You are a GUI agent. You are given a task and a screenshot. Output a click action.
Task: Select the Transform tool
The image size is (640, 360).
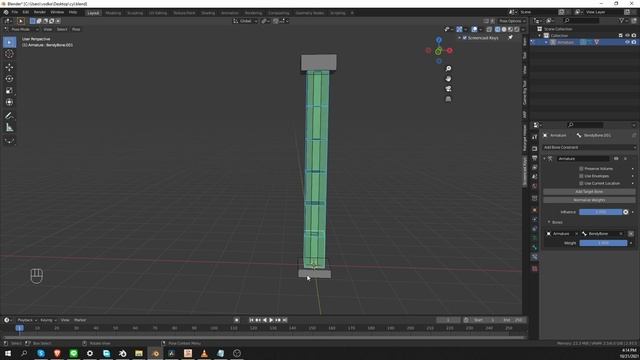9,102
